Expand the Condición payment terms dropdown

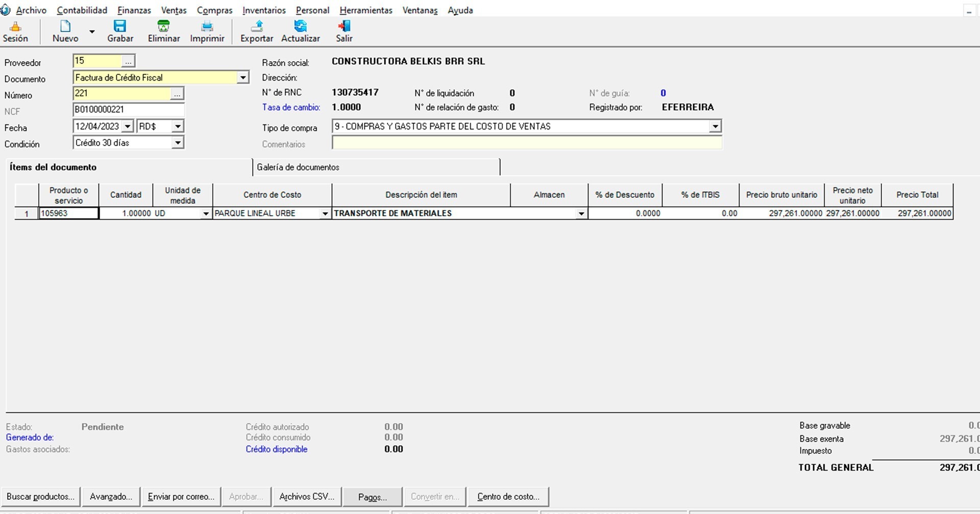[177, 143]
